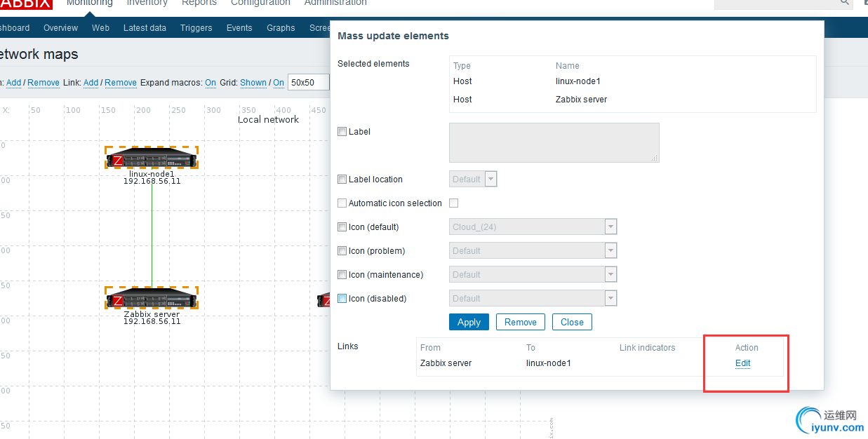Tick the second Automatic icon selection box

pos(454,203)
